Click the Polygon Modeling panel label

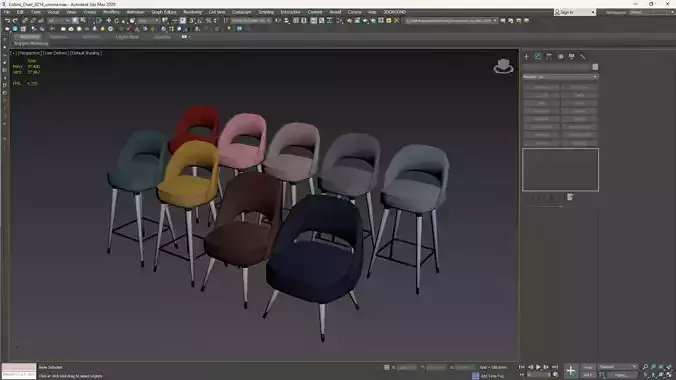click(31, 44)
